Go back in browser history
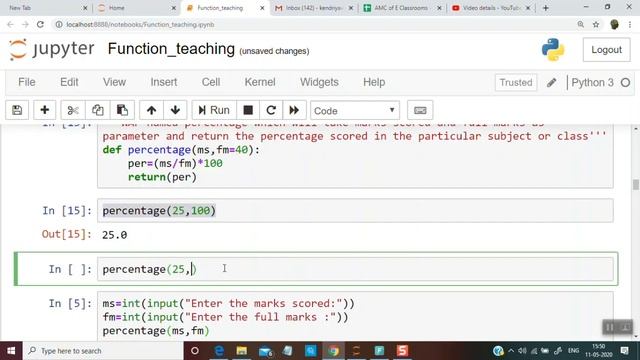The image size is (640, 360). pyautogui.click(x=10, y=24)
